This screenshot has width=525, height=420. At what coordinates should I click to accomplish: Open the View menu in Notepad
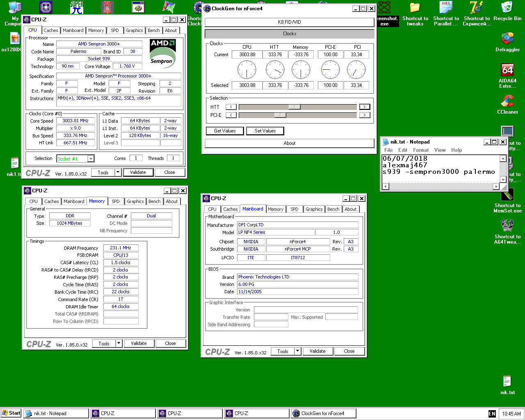(440, 150)
